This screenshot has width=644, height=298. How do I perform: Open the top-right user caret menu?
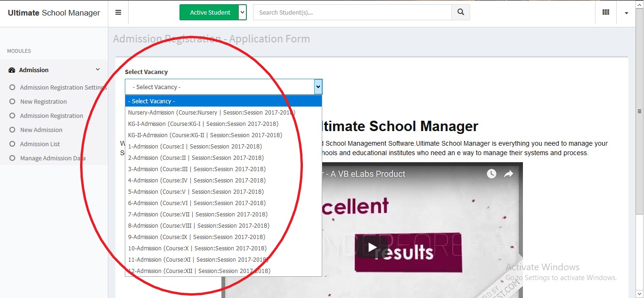coord(627,13)
